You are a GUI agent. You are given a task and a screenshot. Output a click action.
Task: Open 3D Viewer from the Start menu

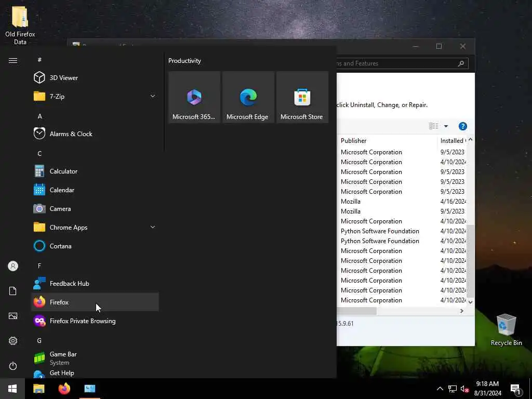click(x=95, y=78)
